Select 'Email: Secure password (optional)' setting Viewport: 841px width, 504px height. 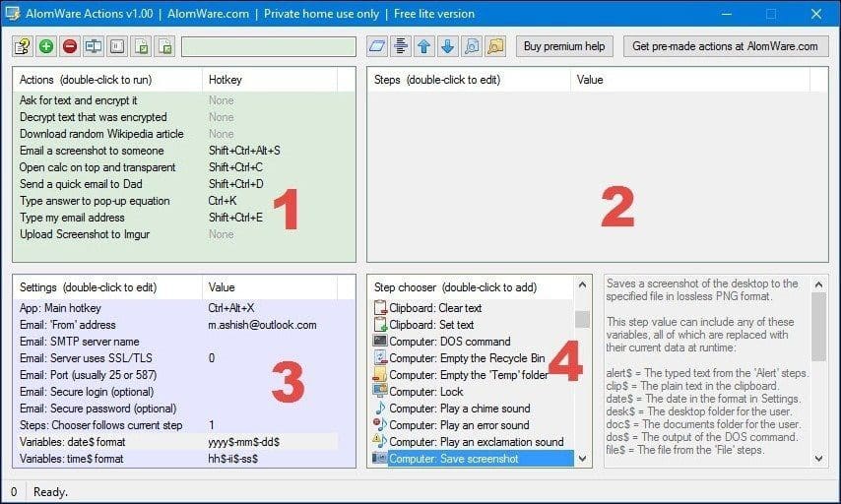98,409
